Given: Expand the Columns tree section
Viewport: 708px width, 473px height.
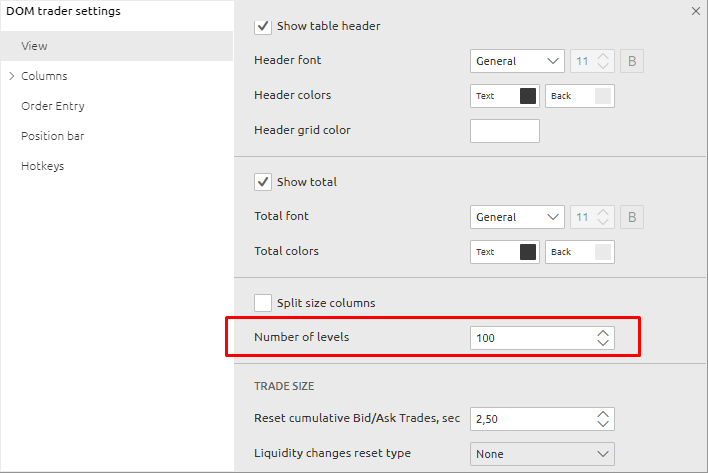Looking at the screenshot, I should click(11, 76).
